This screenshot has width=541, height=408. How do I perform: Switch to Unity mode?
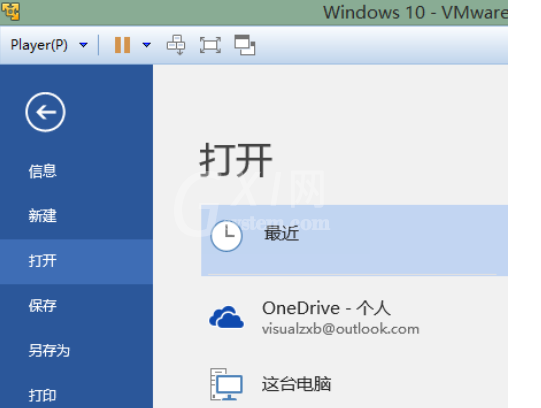245,45
